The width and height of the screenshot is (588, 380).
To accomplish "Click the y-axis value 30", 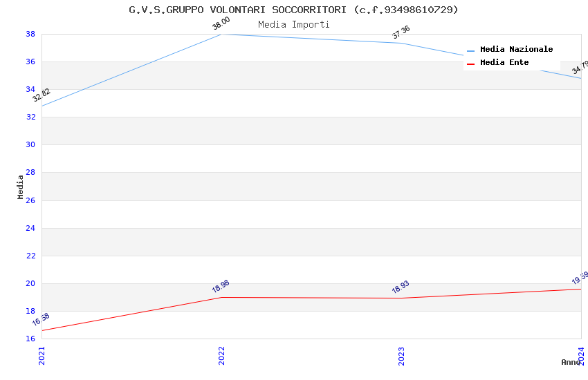I will [x=30, y=145].
